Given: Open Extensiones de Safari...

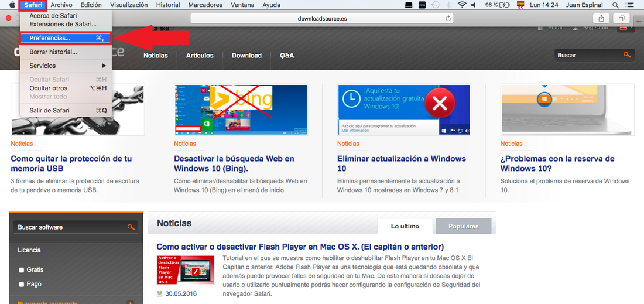Looking at the screenshot, I should [x=66, y=24].
